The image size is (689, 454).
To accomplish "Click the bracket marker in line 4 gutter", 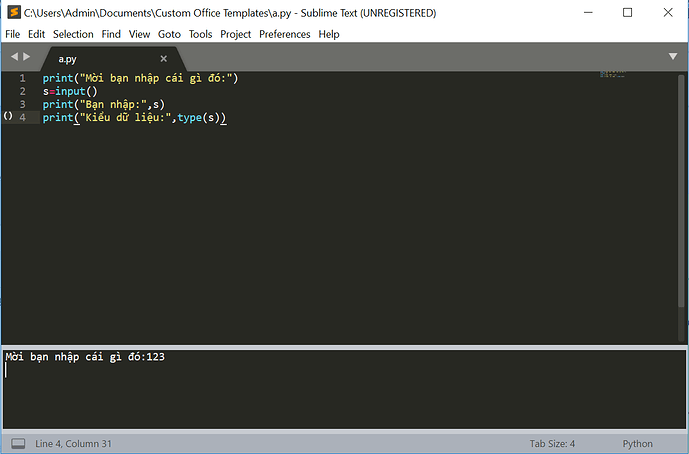I will coord(7,117).
